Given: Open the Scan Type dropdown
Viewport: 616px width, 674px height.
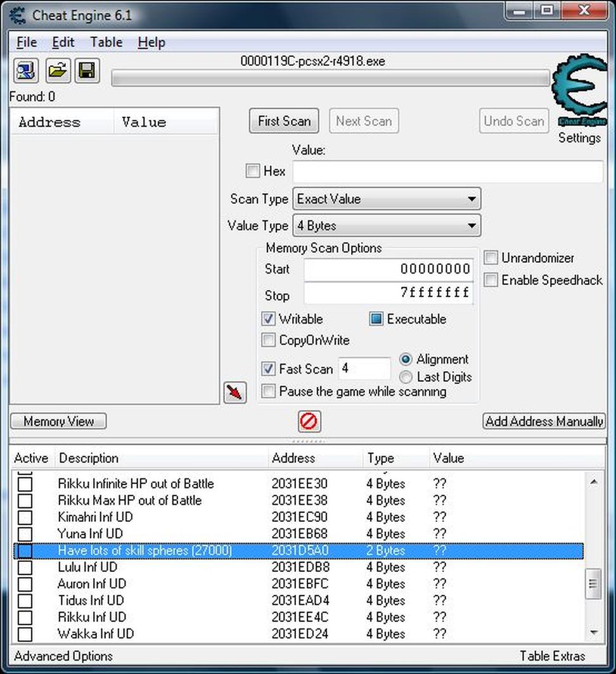Looking at the screenshot, I should coord(387,199).
